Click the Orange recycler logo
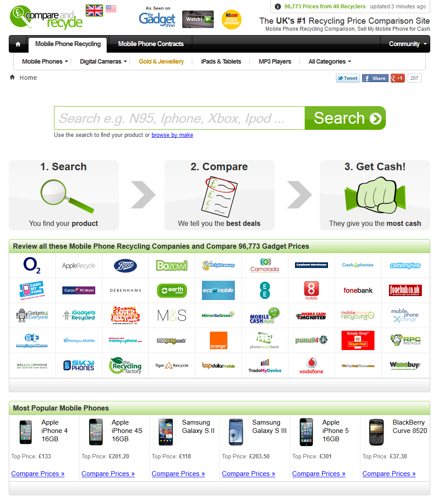The width and height of the screenshot is (439, 504). pyautogui.click(x=218, y=340)
